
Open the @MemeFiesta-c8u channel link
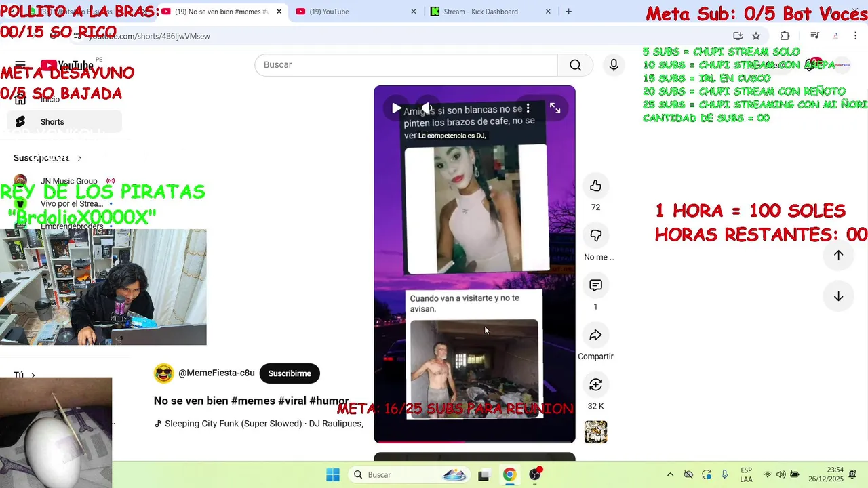click(216, 373)
